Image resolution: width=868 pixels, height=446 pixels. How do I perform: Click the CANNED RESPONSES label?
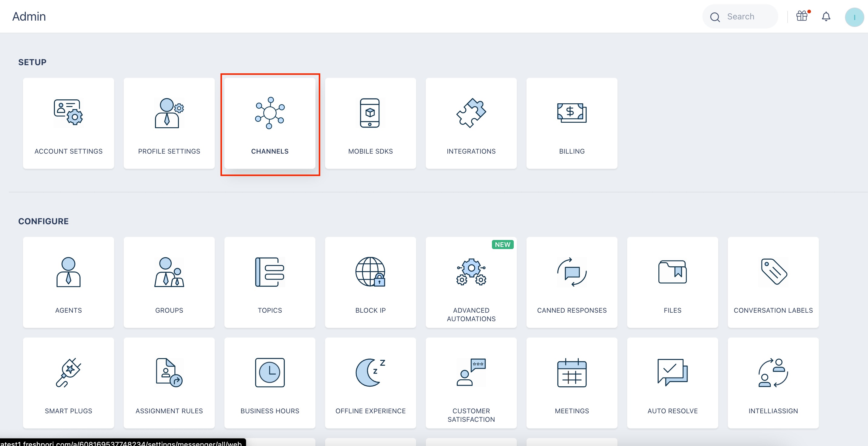click(572, 310)
